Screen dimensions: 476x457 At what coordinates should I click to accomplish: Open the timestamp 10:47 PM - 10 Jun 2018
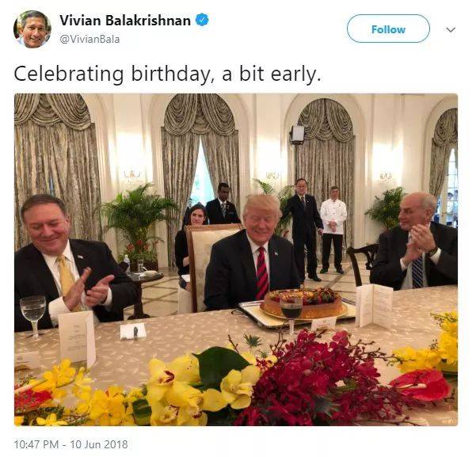point(71,444)
